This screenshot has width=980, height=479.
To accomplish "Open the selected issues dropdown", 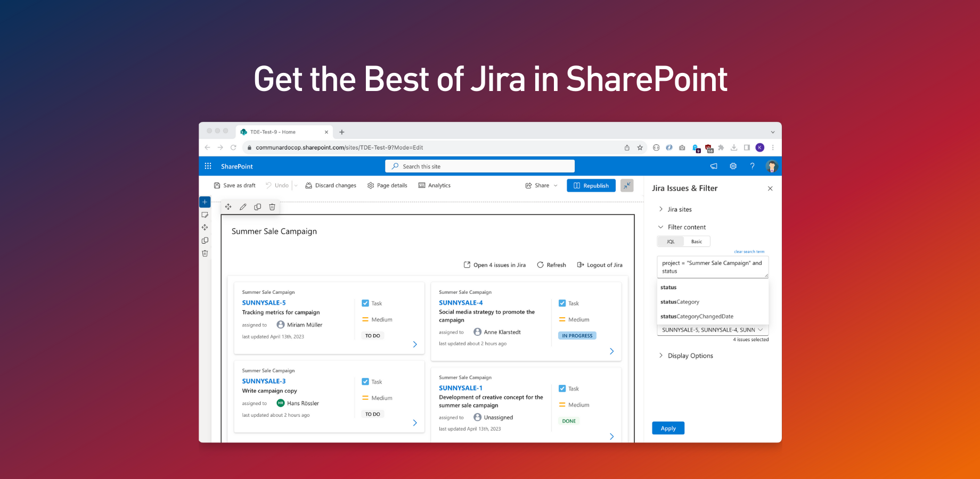I will 713,330.
